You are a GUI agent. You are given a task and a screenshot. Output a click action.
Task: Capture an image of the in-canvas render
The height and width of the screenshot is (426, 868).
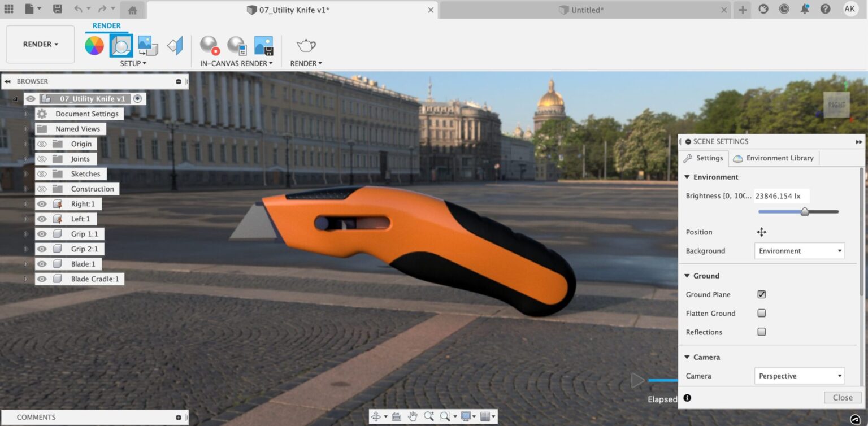264,45
